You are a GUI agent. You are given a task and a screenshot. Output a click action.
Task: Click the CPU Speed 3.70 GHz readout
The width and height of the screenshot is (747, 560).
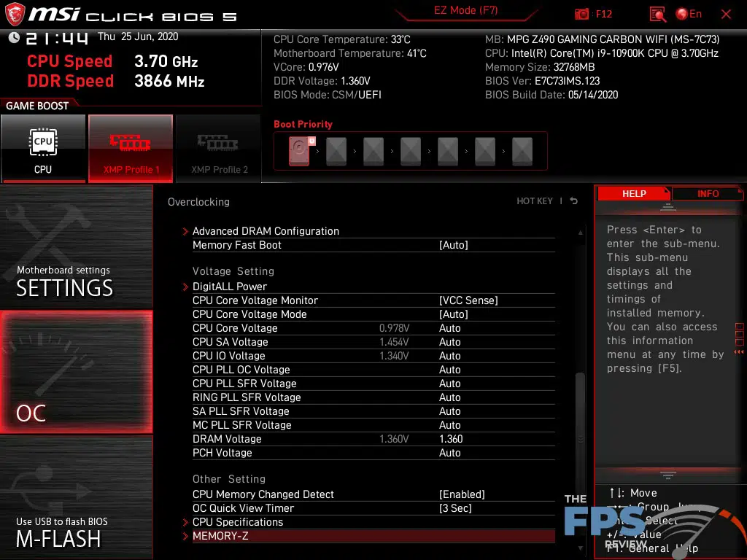coord(112,61)
